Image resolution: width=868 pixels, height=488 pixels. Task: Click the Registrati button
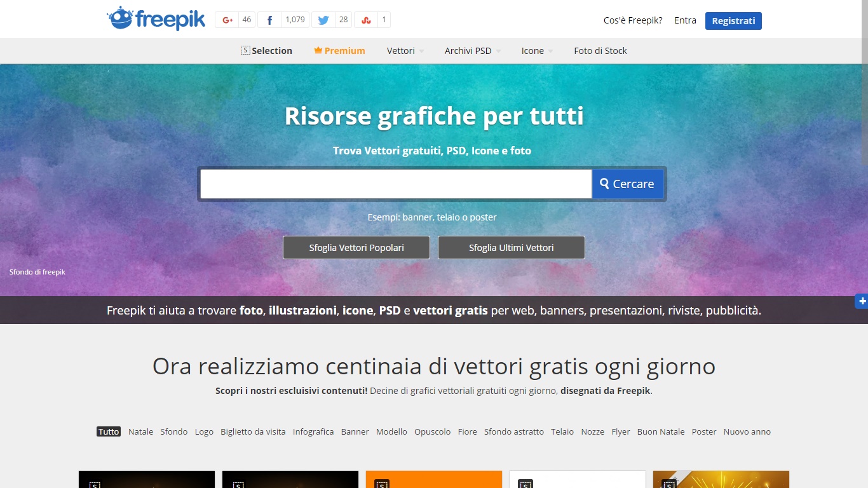733,20
